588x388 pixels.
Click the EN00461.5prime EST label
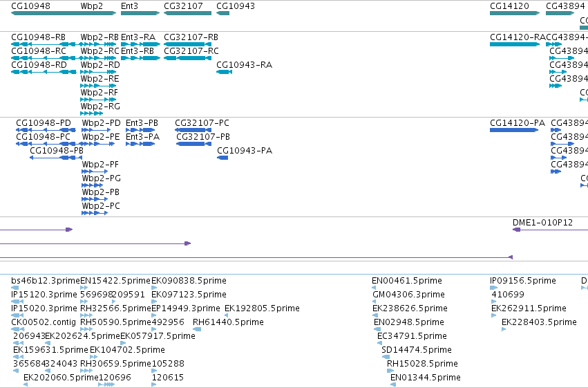(407, 281)
